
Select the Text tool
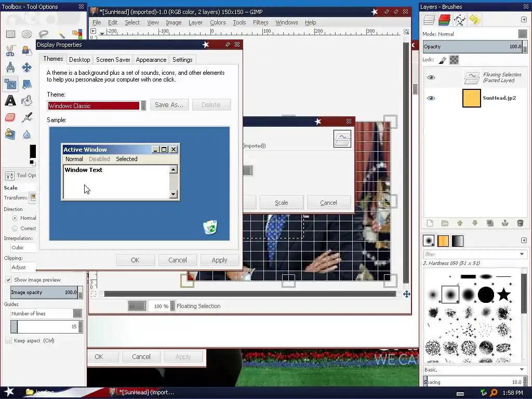point(10,100)
